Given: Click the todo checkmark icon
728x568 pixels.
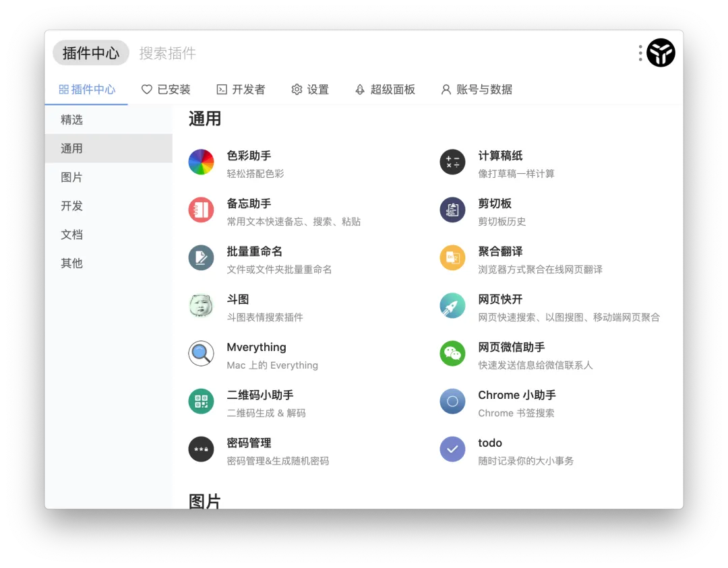Looking at the screenshot, I should [452, 449].
